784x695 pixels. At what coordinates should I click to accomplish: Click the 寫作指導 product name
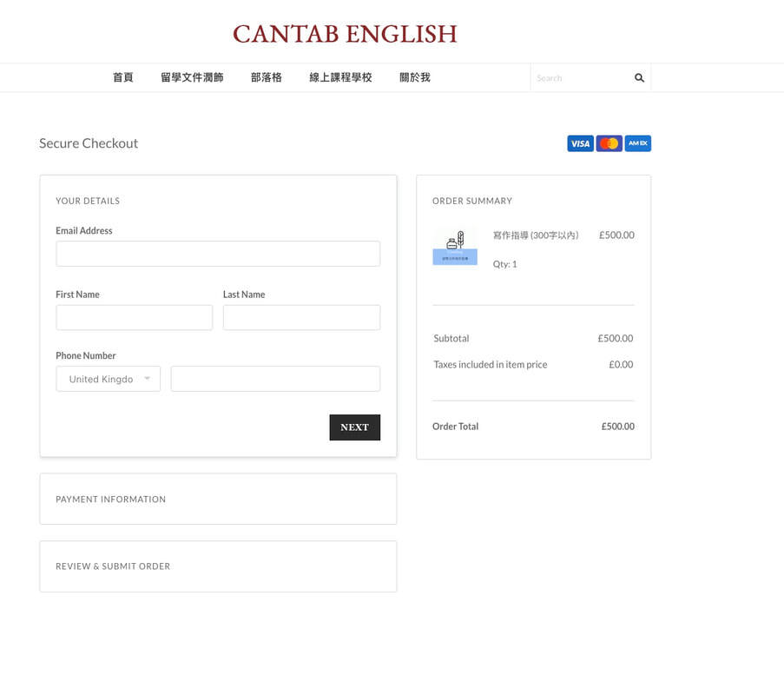(x=535, y=235)
